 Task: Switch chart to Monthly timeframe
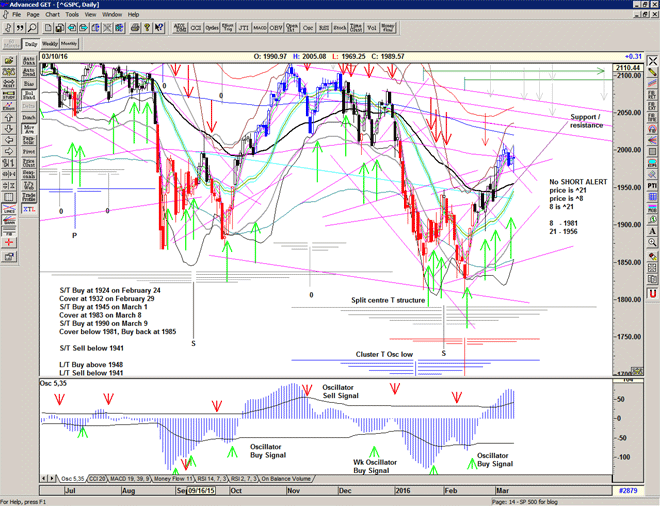(69, 44)
